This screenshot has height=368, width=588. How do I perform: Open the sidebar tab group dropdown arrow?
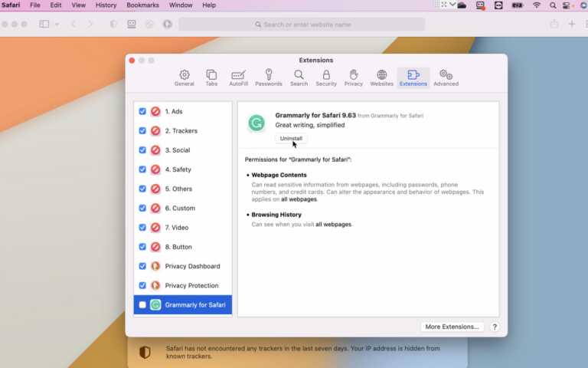57,24
